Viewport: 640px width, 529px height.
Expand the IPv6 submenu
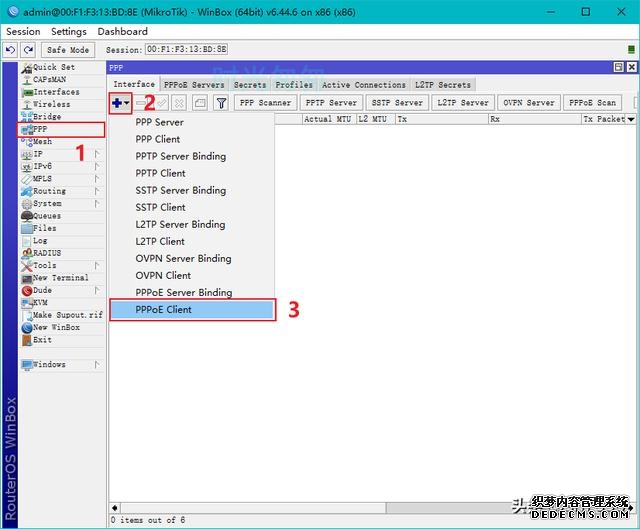pos(62,166)
